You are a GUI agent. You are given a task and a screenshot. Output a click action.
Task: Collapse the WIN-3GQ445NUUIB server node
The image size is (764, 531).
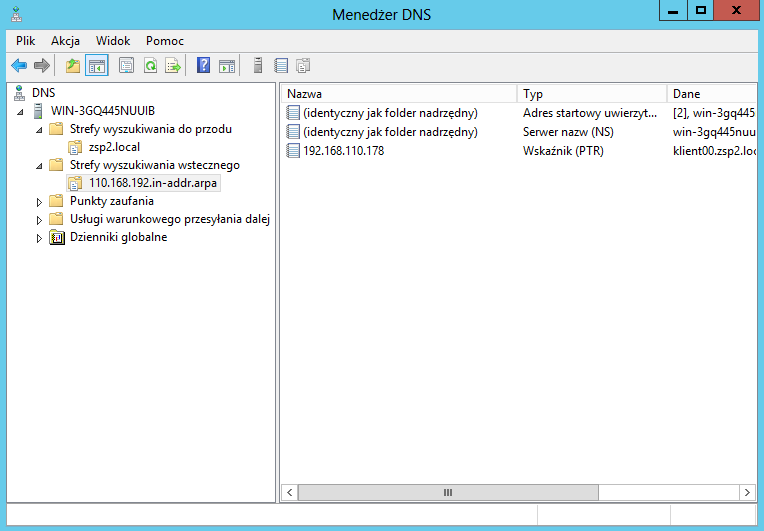22,111
